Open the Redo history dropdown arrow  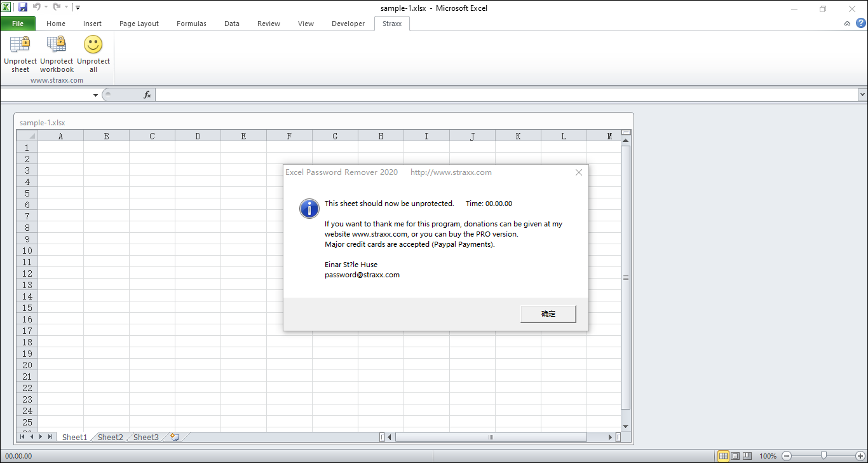click(x=67, y=8)
